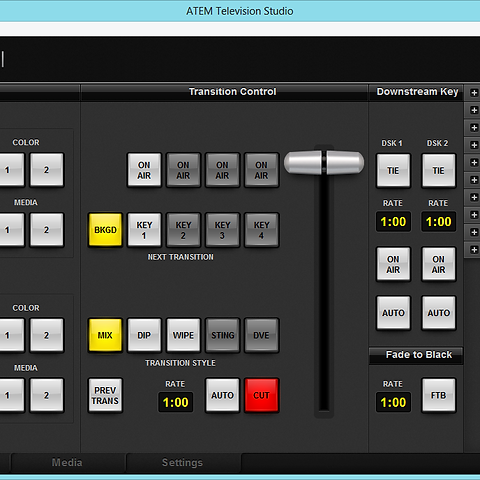Expand the last plus icon in right palette column
480x480 pixels.
[x=474, y=249]
